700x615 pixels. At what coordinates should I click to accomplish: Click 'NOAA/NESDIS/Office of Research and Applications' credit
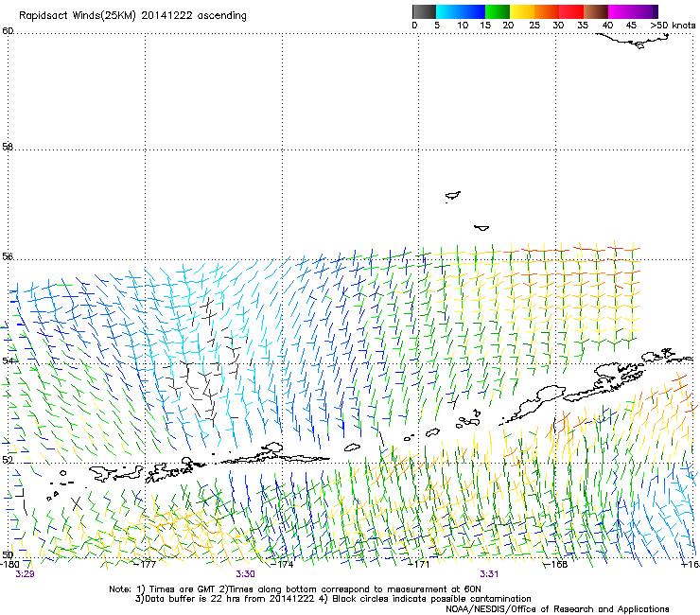click(557, 609)
